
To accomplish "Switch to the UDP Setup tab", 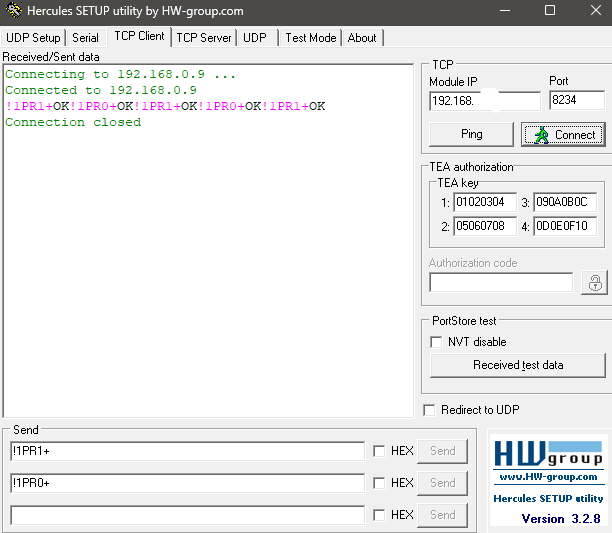I will (x=33, y=38).
